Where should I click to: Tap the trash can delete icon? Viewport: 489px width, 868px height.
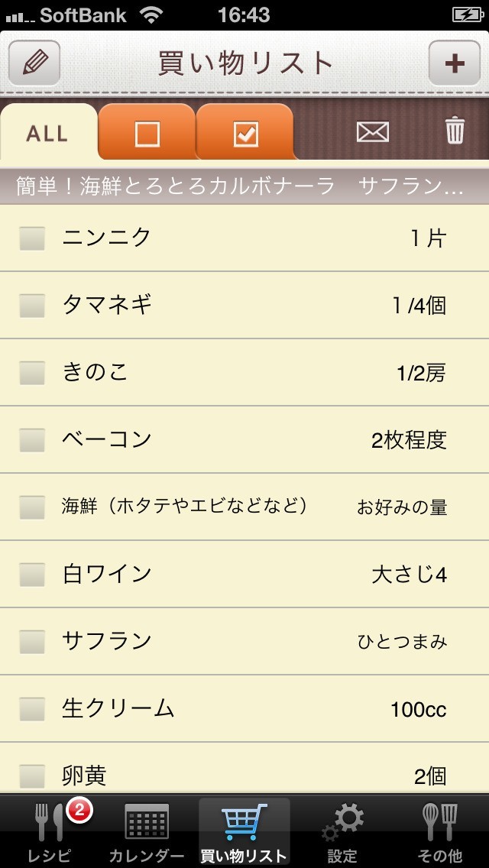(455, 131)
